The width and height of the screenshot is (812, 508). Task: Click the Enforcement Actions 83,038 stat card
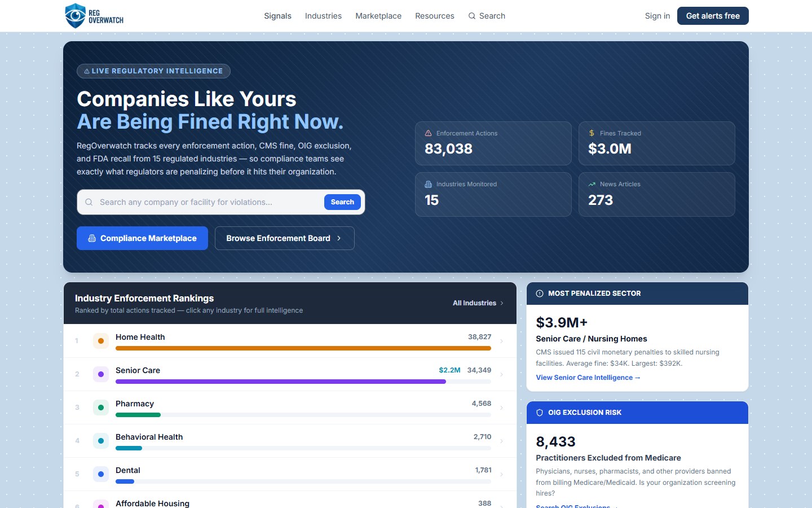pyautogui.click(x=493, y=143)
